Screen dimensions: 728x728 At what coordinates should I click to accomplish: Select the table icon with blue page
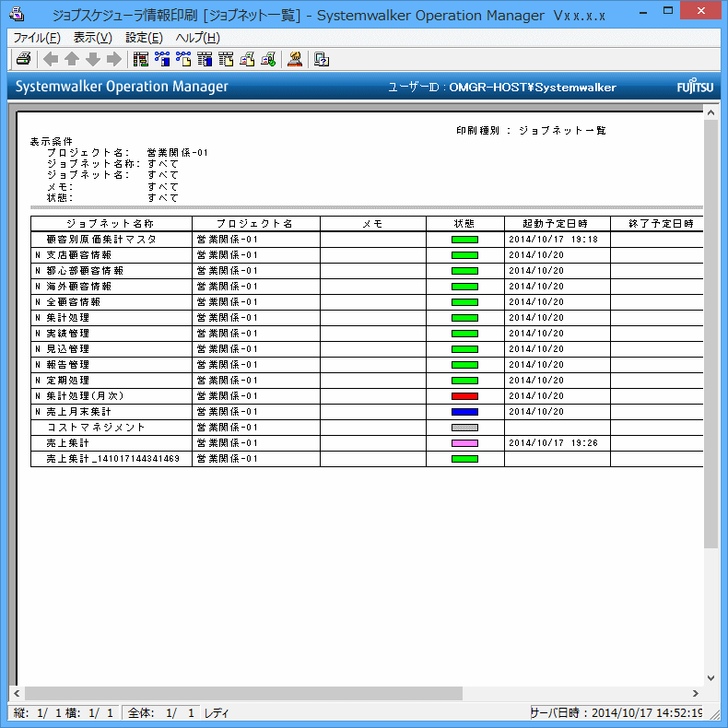(x=205, y=59)
